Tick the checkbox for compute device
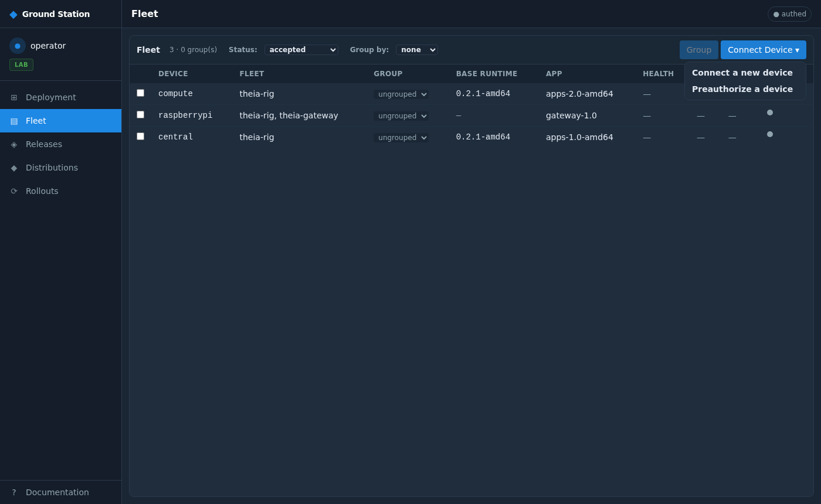 140,93
